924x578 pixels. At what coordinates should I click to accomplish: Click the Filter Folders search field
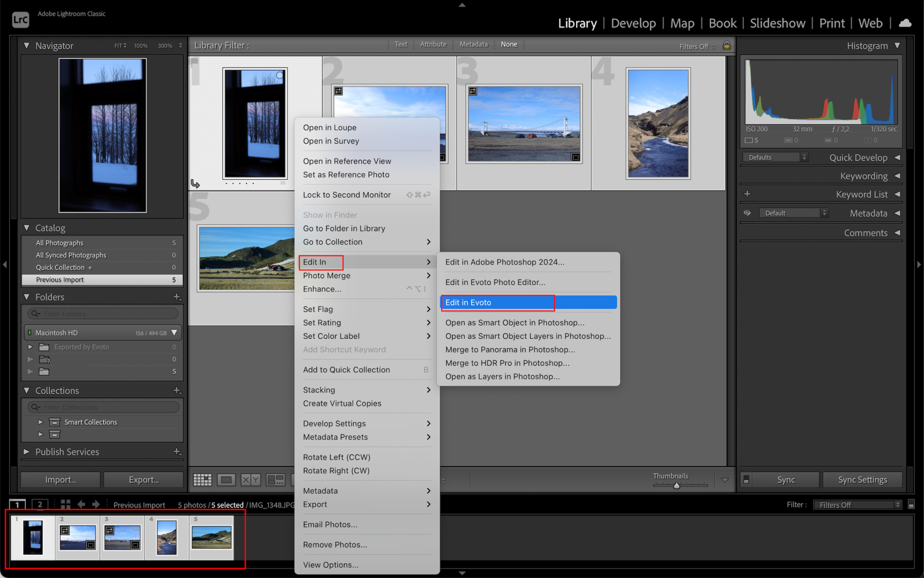click(x=103, y=313)
